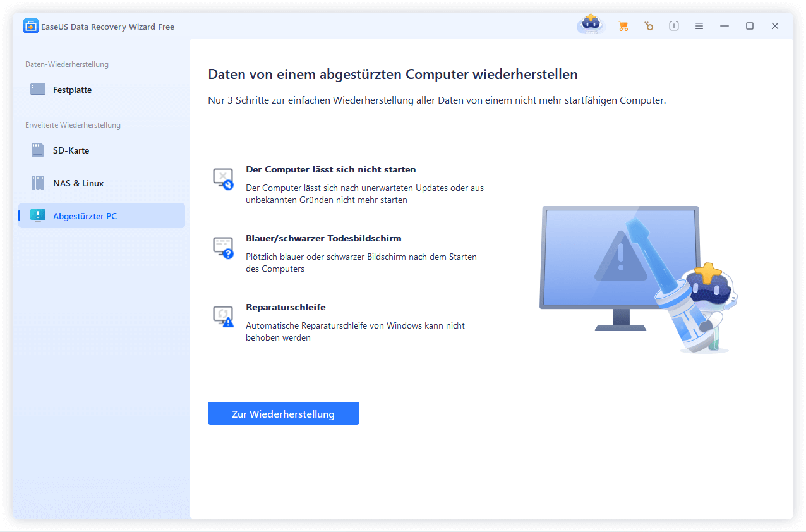Click the computer won't start wrench icon
Viewport: 806px width, 532px height.
coord(224,179)
